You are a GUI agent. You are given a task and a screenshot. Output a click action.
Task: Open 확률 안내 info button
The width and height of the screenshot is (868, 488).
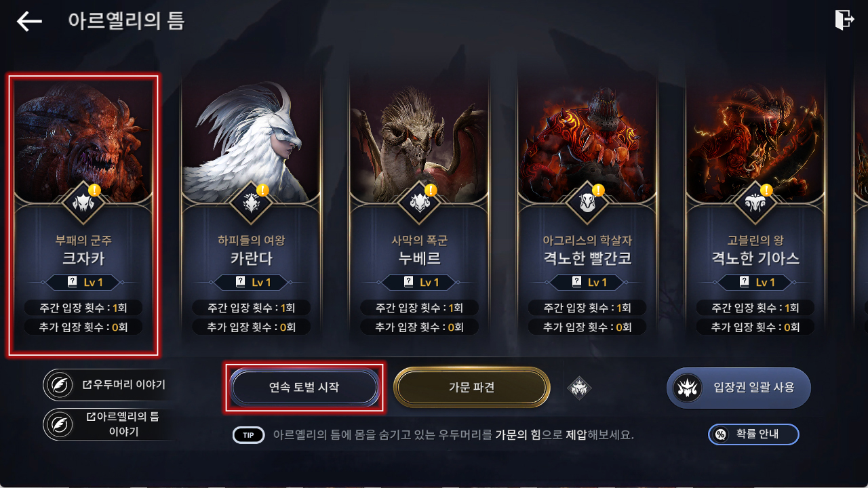(753, 434)
